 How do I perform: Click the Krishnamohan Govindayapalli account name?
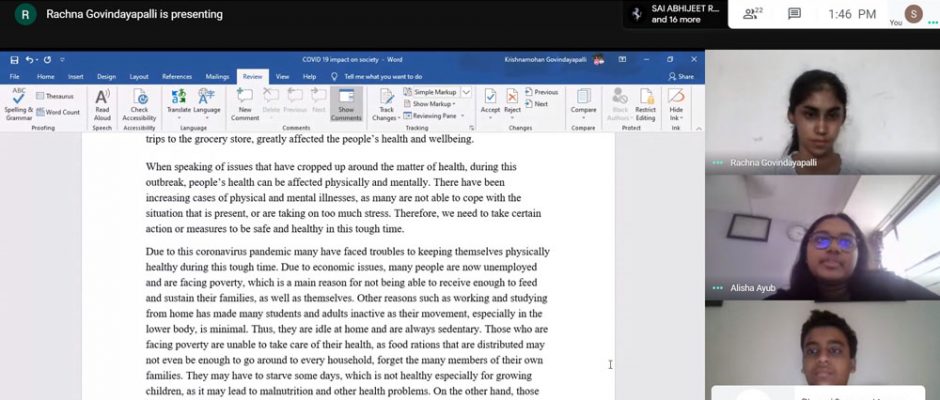click(x=546, y=59)
